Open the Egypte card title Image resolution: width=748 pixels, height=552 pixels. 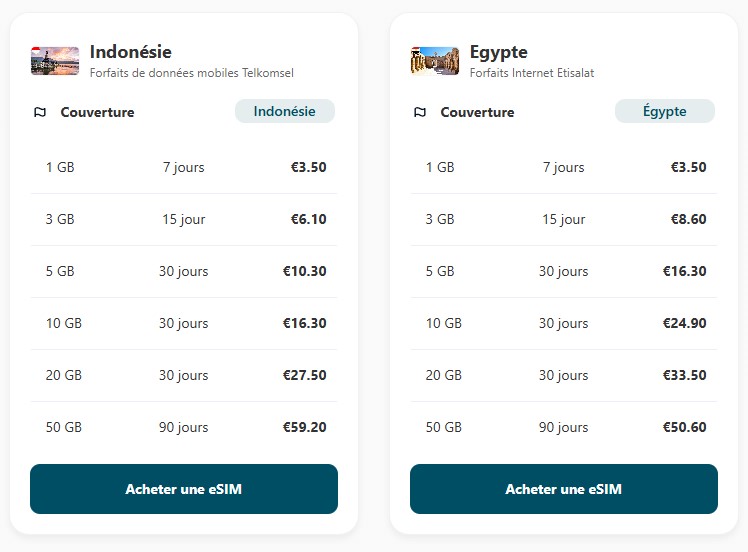[498, 52]
